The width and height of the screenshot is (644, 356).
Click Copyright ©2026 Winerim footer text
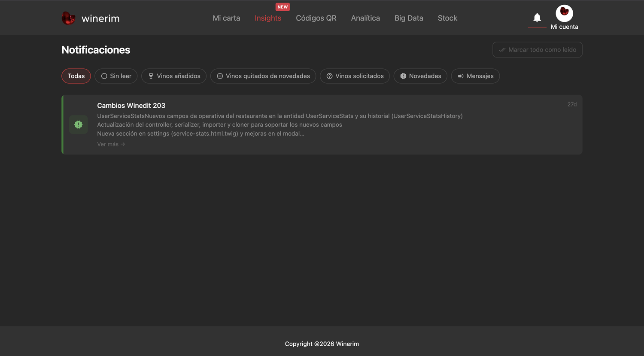(322, 344)
